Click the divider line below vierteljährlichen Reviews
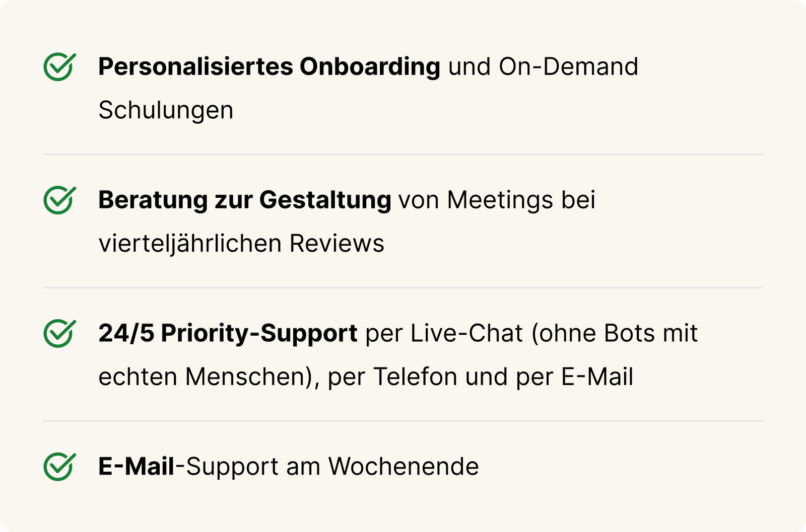The height and width of the screenshot is (532, 806). point(403,288)
